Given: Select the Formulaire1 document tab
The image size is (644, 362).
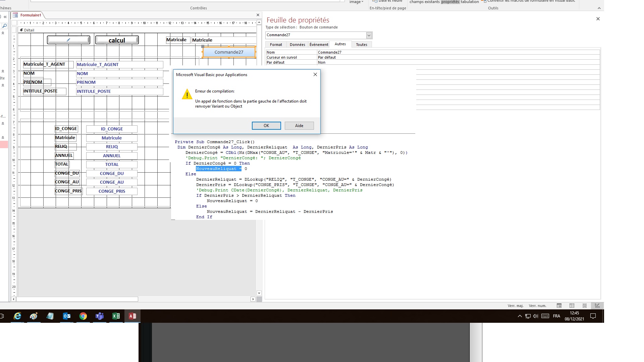Looking at the screenshot, I should (x=31, y=15).
